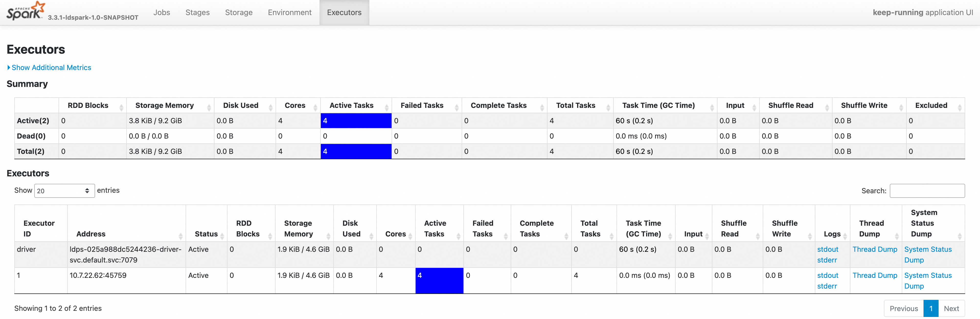Click blue Active Tasks cell for executor 1
980x319 pixels.
click(x=439, y=281)
